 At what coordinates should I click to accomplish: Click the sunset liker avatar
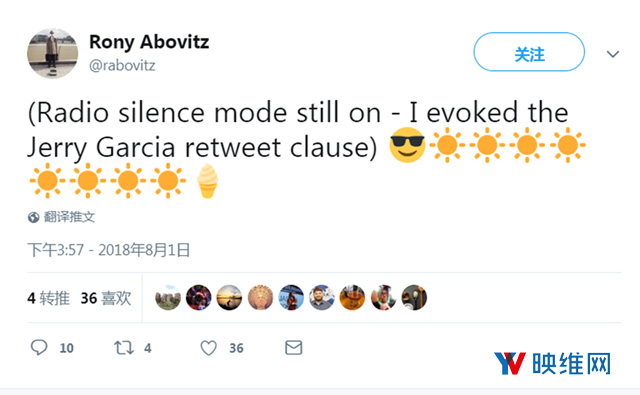tap(229, 297)
